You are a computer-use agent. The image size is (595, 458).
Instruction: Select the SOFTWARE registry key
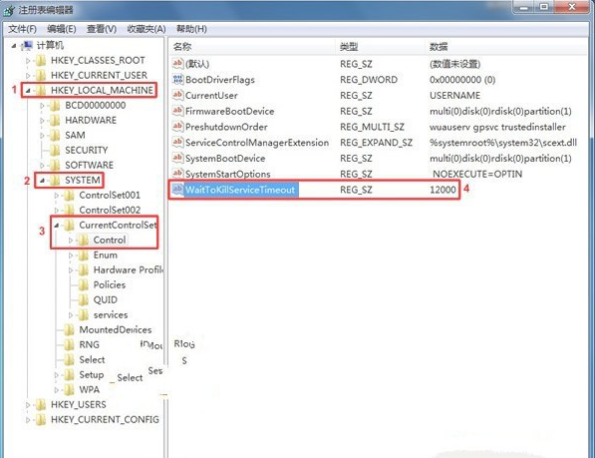[89, 165]
